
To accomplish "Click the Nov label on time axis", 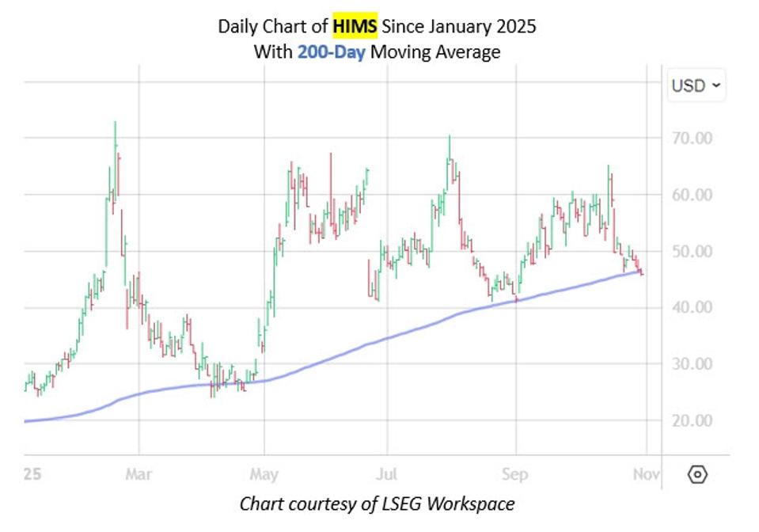I will (646, 475).
